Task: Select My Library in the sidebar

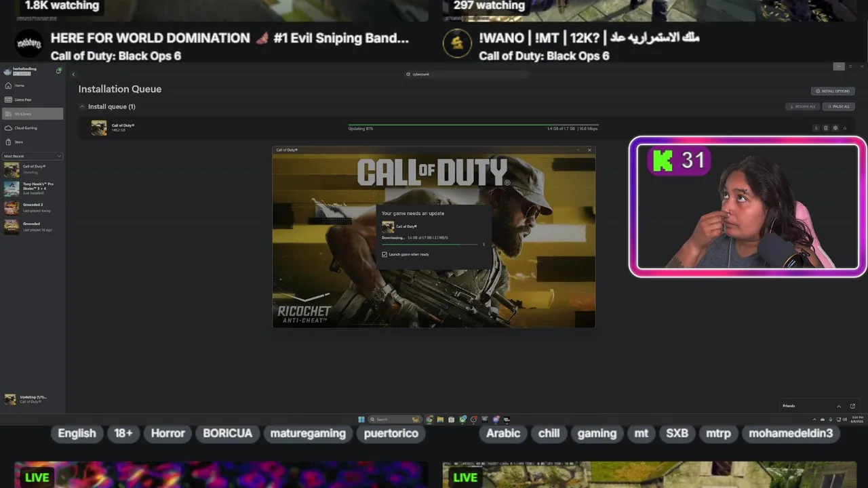Action: pyautogui.click(x=33, y=114)
